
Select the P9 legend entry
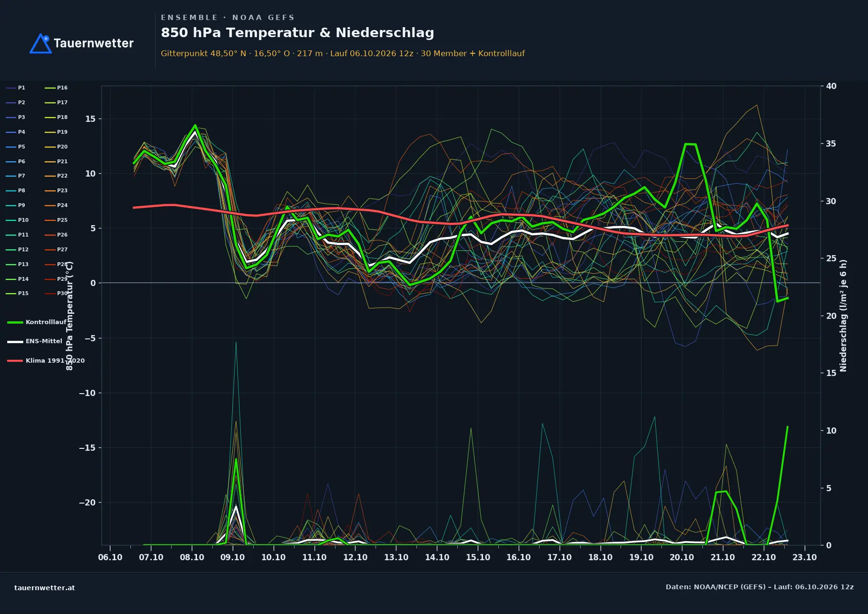[x=15, y=206]
